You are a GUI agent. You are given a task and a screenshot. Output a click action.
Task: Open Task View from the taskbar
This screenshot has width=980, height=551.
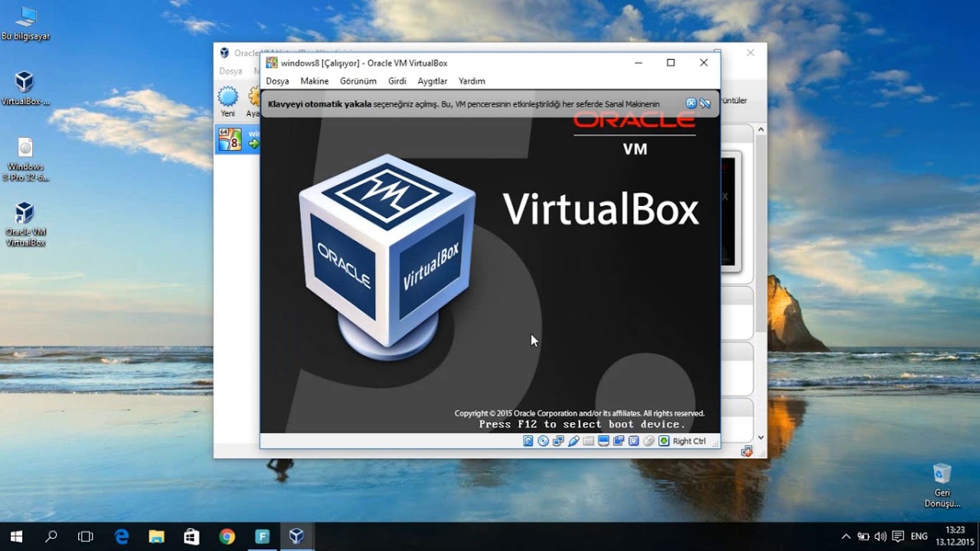click(86, 536)
